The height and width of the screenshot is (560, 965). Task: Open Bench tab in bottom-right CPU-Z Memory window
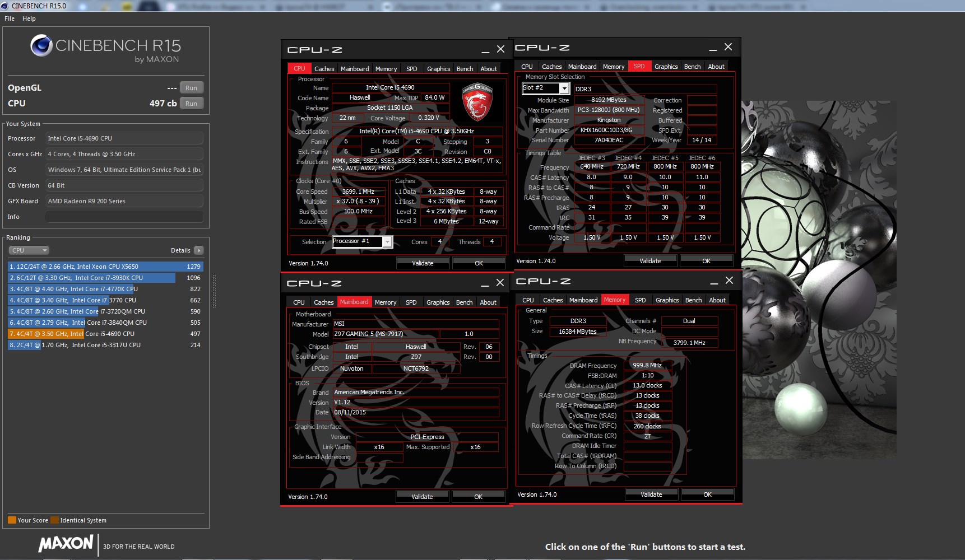(693, 300)
